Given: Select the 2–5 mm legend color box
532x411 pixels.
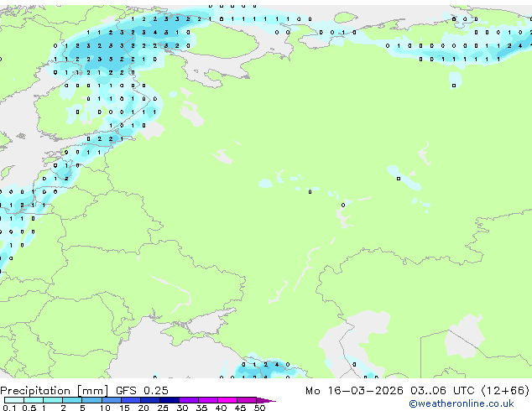Looking at the screenshot, I should point(72,400).
